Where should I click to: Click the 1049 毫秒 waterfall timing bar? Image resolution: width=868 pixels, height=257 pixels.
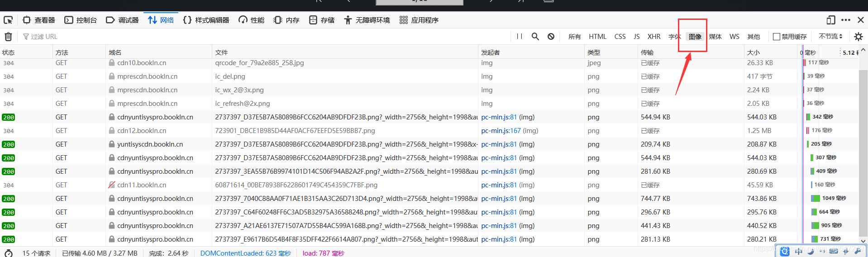(816, 198)
